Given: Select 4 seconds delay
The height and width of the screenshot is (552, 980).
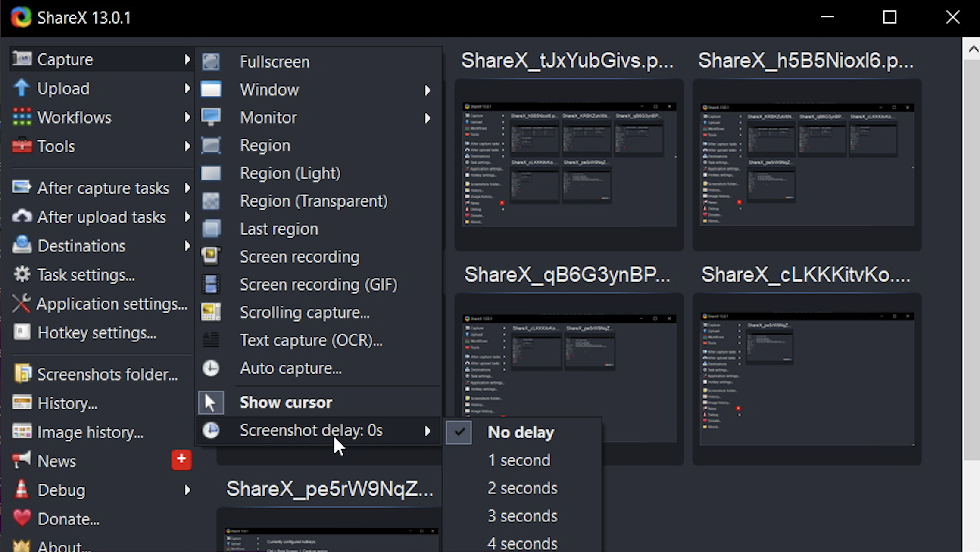Looking at the screenshot, I should (x=521, y=543).
